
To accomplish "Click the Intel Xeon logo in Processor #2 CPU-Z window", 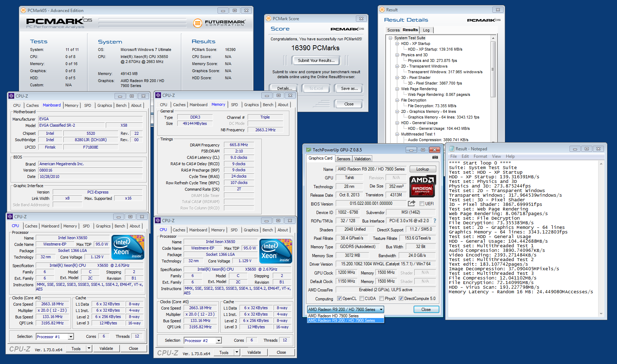I will click(x=276, y=251).
